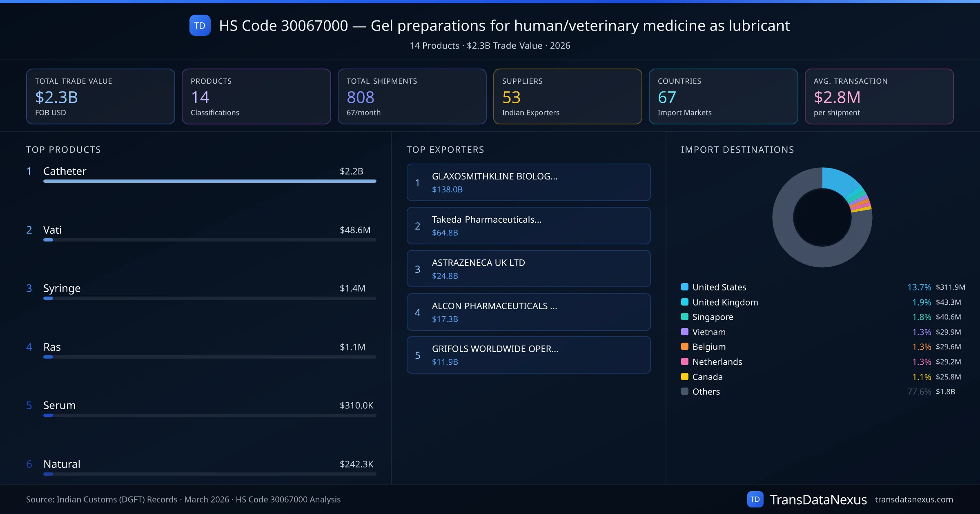The width and height of the screenshot is (980, 514).
Task: Select the TOP PRODUCTS section header
Action: point(63,150)
